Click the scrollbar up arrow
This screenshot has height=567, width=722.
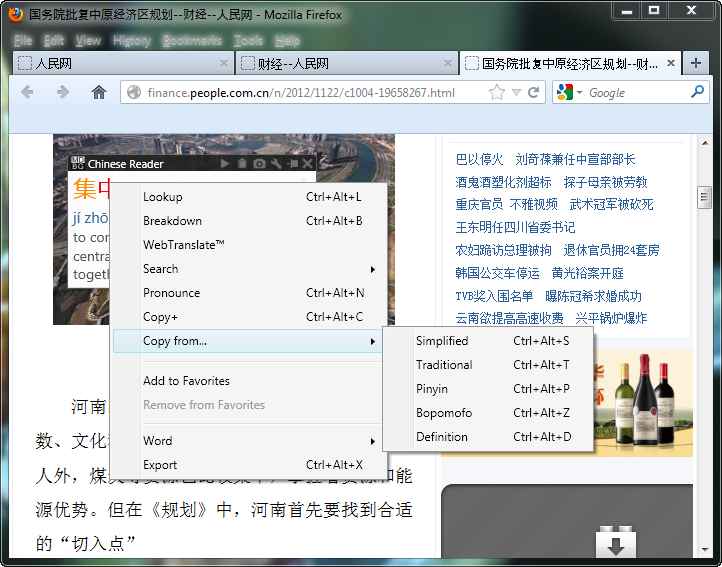705,143
